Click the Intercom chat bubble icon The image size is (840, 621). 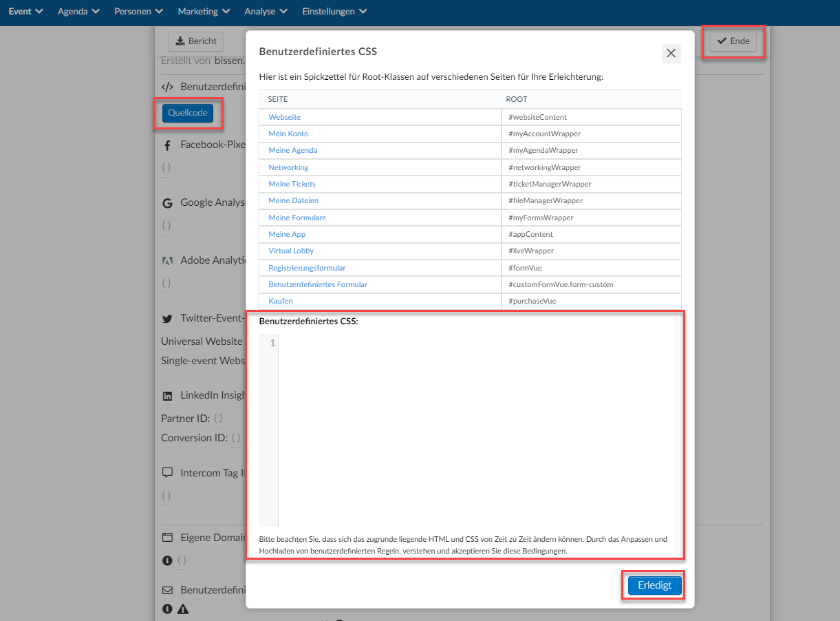click(166, 473)
